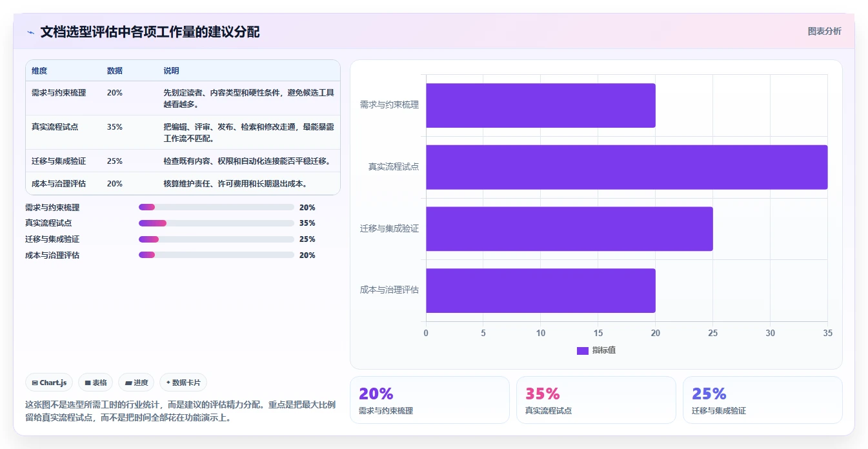The image size is (868, 449).
Task: Click the 25% value in the table
Action: (x=115, y=161)
